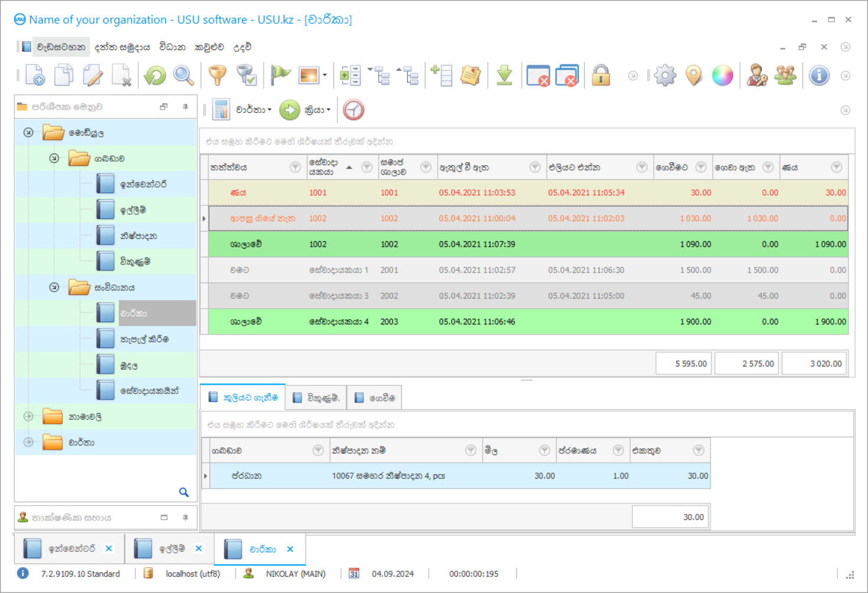Click the blue info icon in toolbar

[819, 76]
